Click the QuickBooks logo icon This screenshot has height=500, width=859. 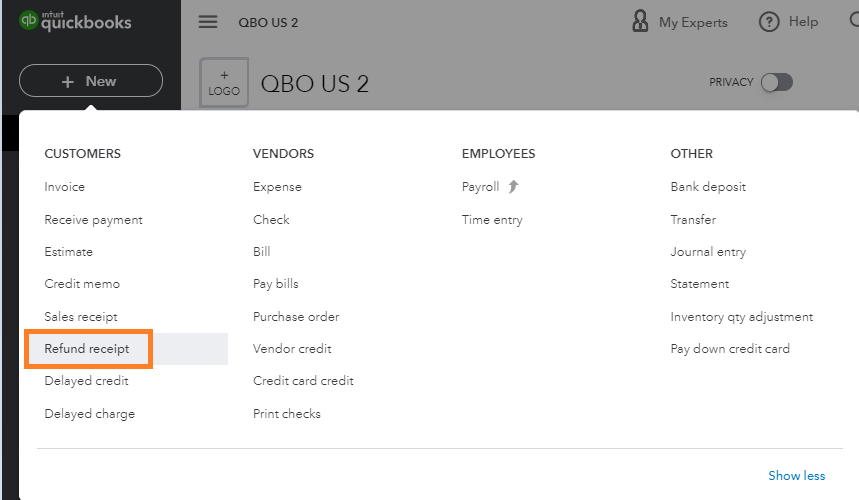28,20
